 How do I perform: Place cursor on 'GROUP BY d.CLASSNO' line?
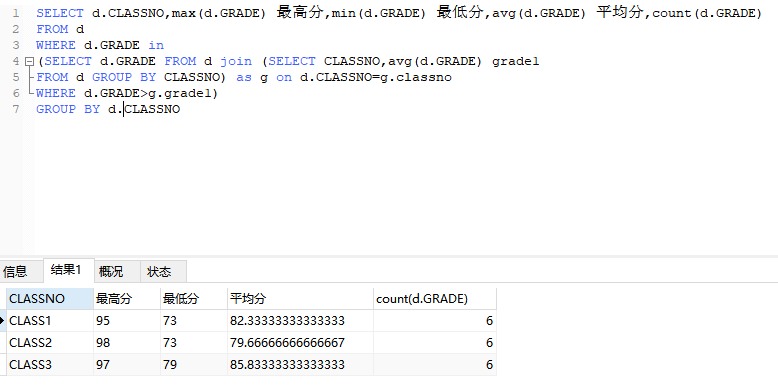click(x=108, y=109)
